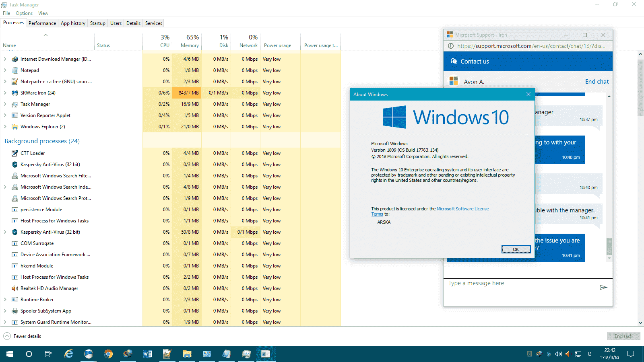Select the Windows Explorer (2) process icon
The image size is (644, 362).
[x=15, y=127]
